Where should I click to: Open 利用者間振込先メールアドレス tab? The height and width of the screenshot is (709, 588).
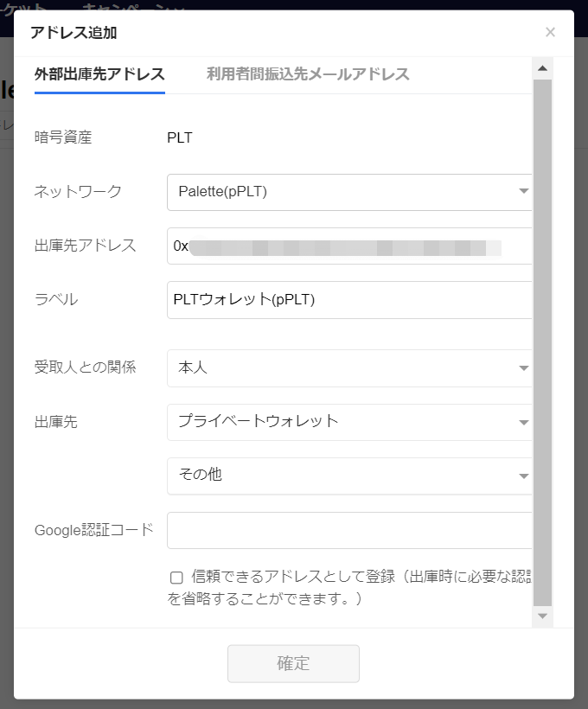point(308,74)
